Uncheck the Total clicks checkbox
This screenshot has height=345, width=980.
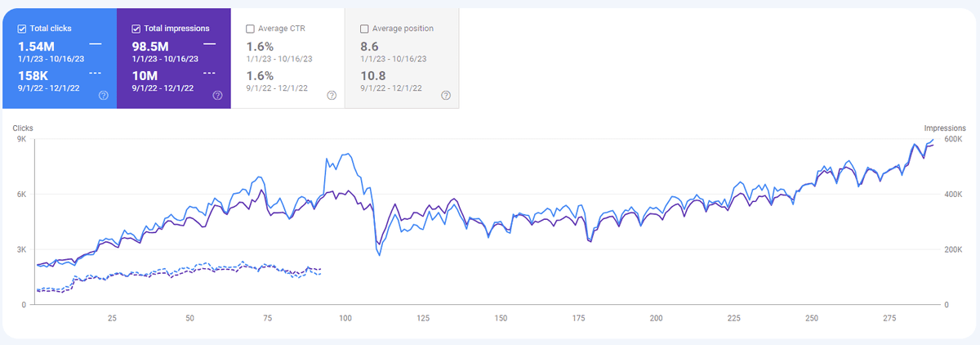[22, 29]
